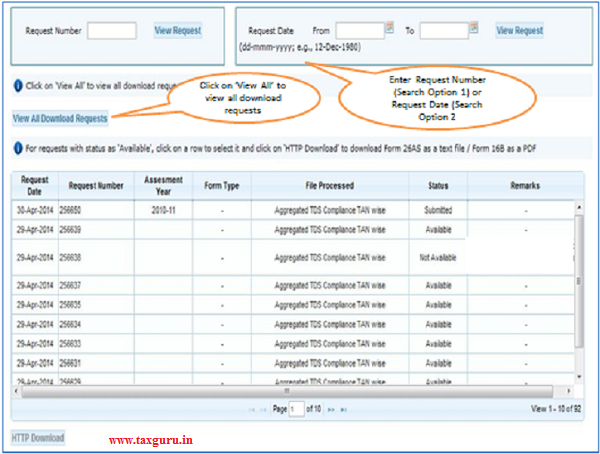
Task: Click info icon beside 'Available' status note
Action: tap(18, 150)
